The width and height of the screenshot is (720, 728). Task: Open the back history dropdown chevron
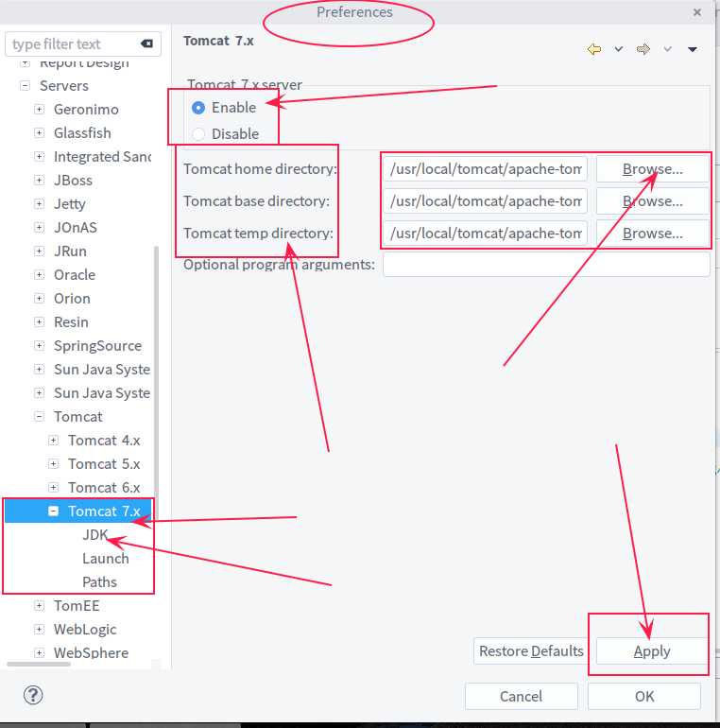click(x=618, y=49)
